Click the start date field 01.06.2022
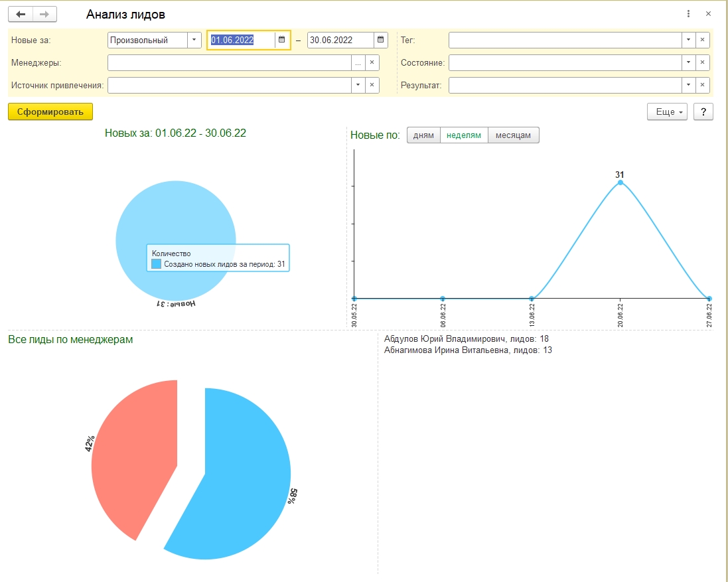The height and width of the screenshot is (582, 728). point(242,40)
